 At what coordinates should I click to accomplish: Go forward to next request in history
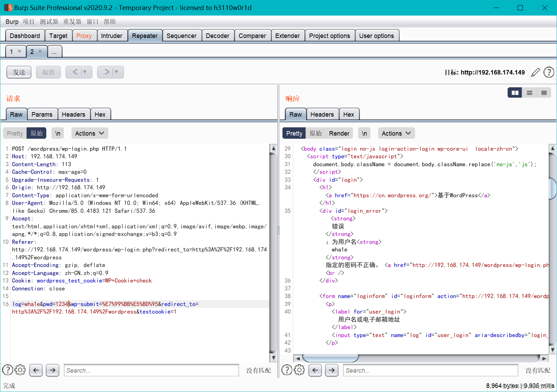(x=106, y=72)
